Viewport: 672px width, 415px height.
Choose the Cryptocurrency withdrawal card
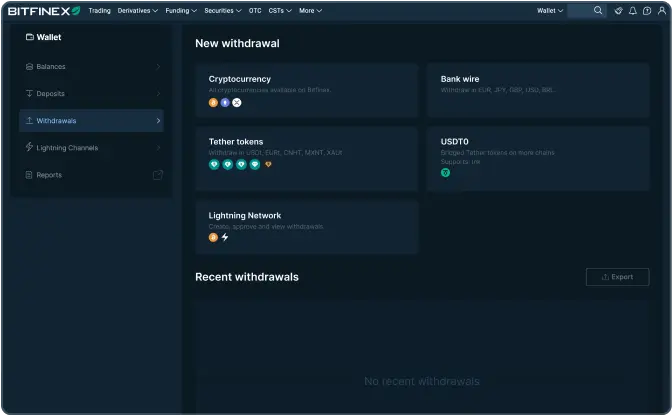pos(306,90)
